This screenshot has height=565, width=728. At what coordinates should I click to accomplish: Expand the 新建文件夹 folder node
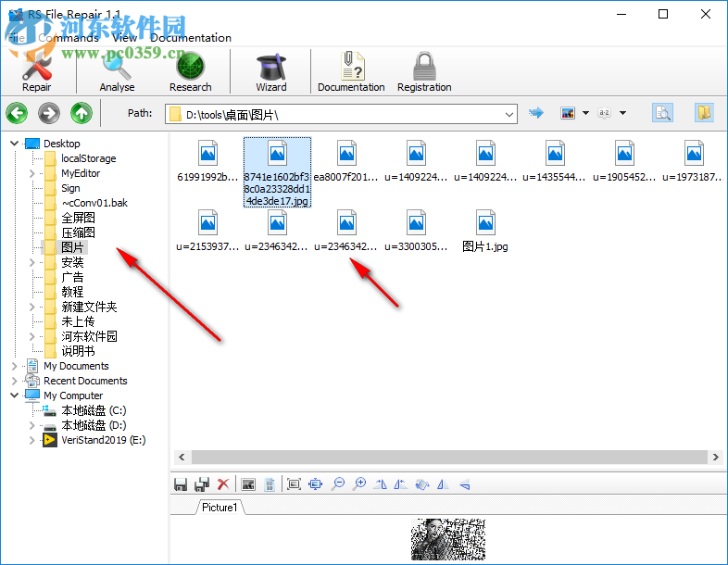(x=31, y=307)
